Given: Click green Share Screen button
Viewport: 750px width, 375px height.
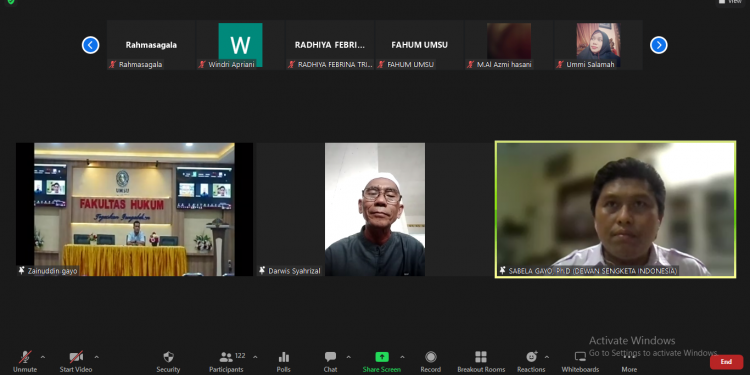Looking at the screenshot, I should (382, 362).
